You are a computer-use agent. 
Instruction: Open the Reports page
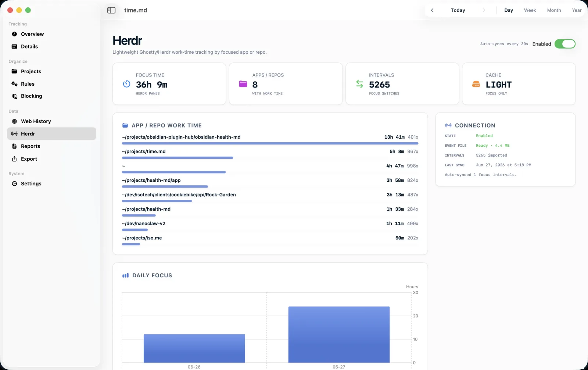pos(51,146)
